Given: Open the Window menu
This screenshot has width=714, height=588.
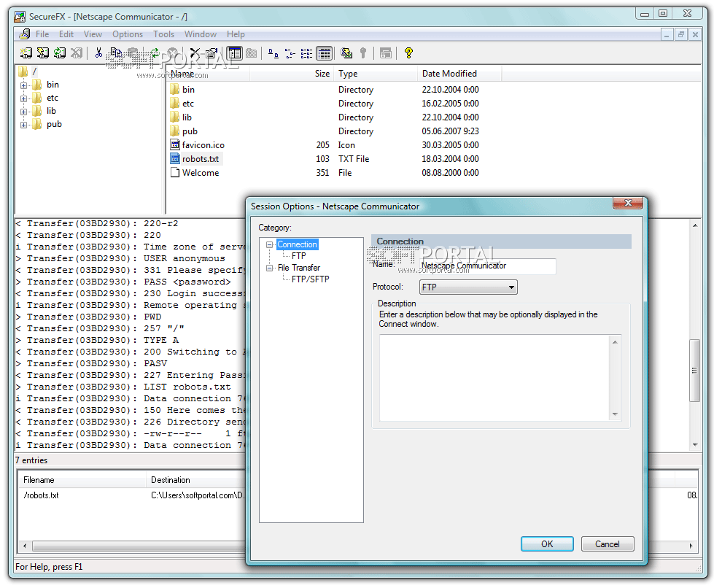Looking at the screenshot, I should click(x=201, y=34).
